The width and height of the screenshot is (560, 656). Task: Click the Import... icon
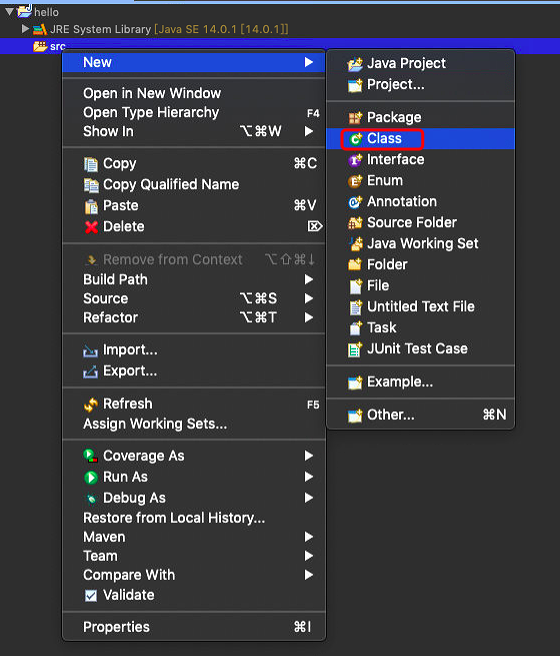(x=90, y=351)
